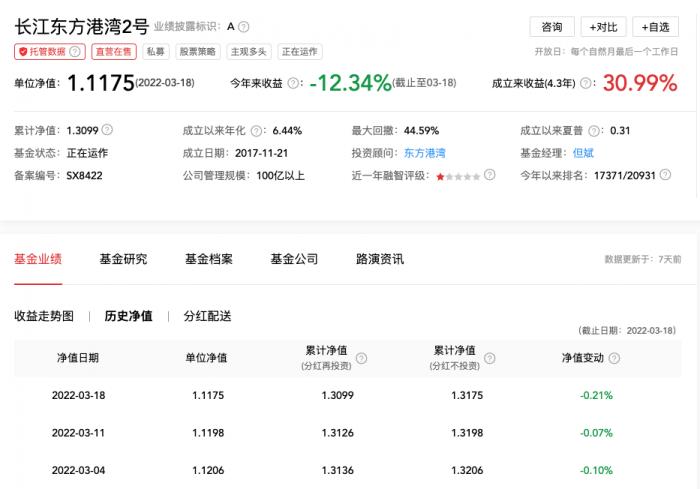Add fund to watchlist with +自选

pyautogui.click(x=656, y=27)
